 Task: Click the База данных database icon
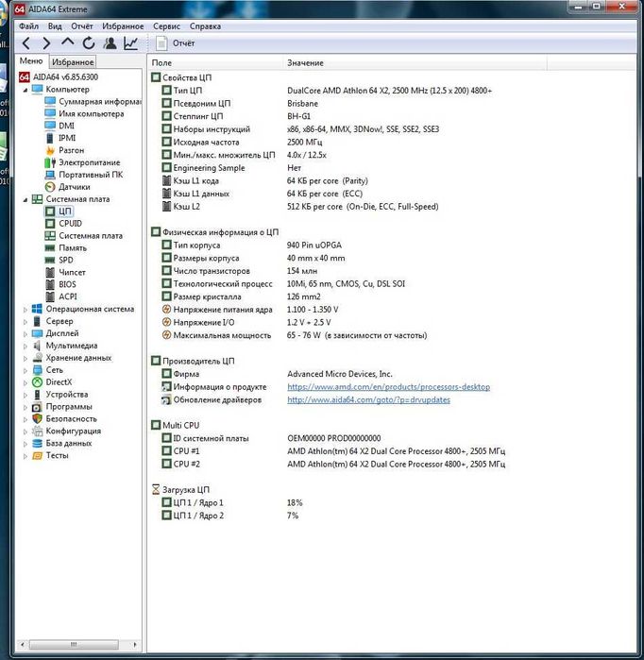click(37, 443)
